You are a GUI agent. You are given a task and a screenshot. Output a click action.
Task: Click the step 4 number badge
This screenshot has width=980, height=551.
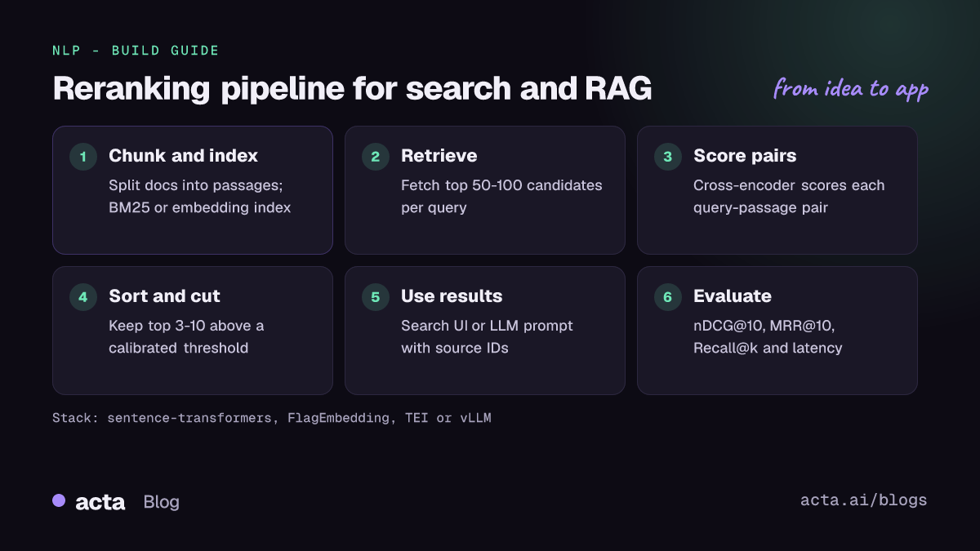tap(83, 297)
